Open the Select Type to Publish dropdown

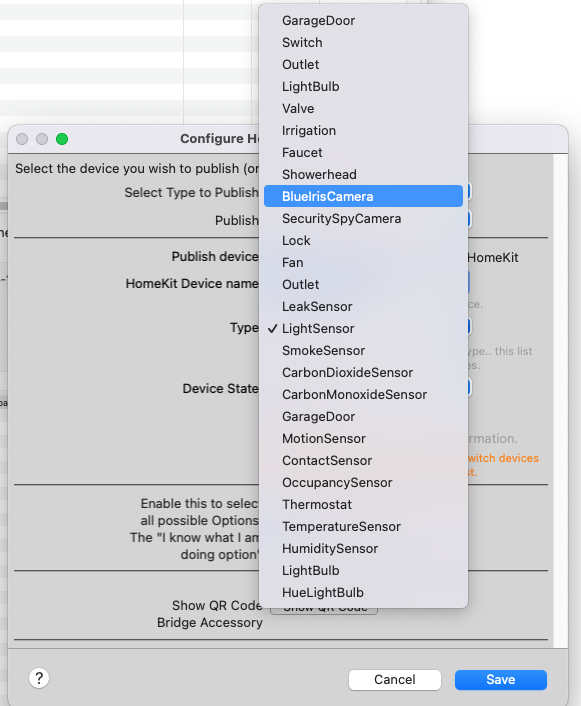tap(468, 192)
